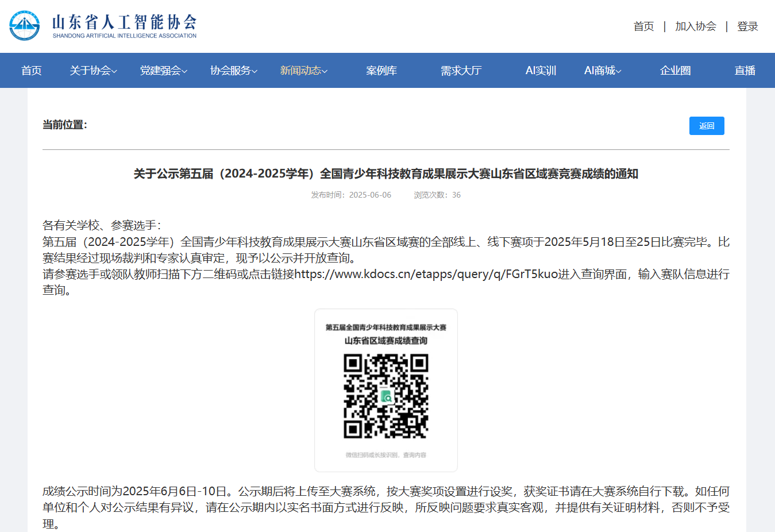Expand the 新闻动态 dropdown menu
The image size is (775, 532).
[303, 71]
